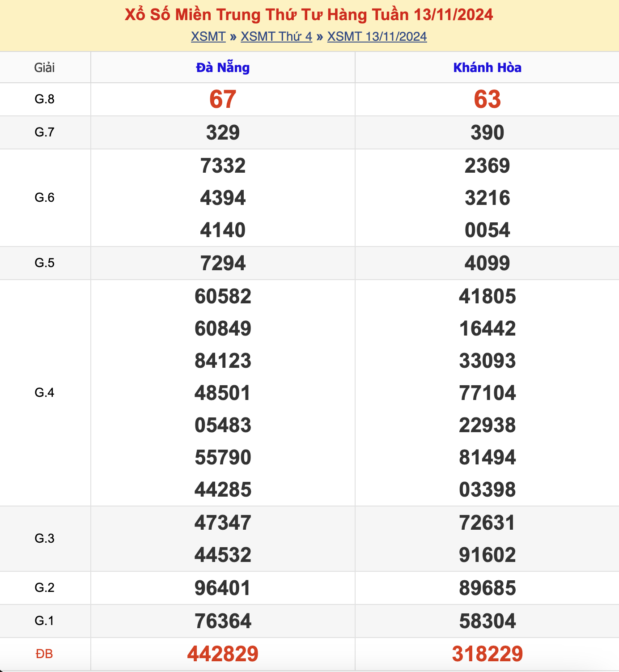Open the XSMT breadcrumb link
The image size is (619, 672).
click(x=208, y=36)
